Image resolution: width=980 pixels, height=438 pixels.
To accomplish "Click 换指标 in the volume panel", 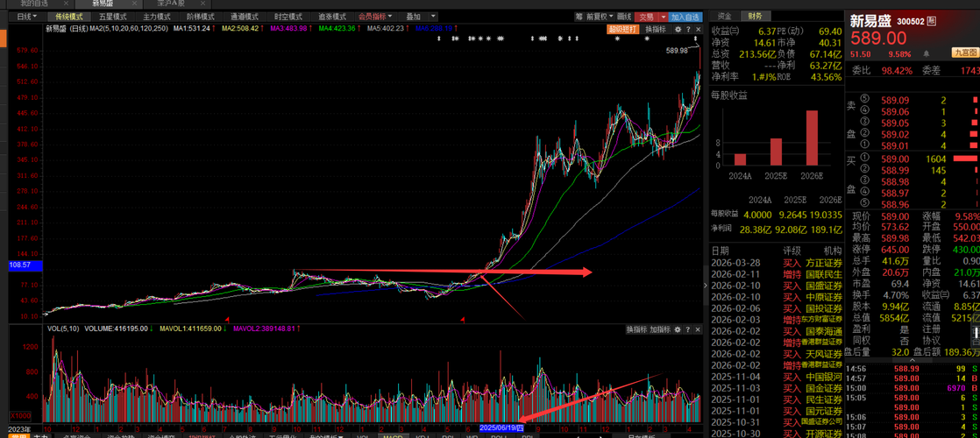I will [636, 329].
